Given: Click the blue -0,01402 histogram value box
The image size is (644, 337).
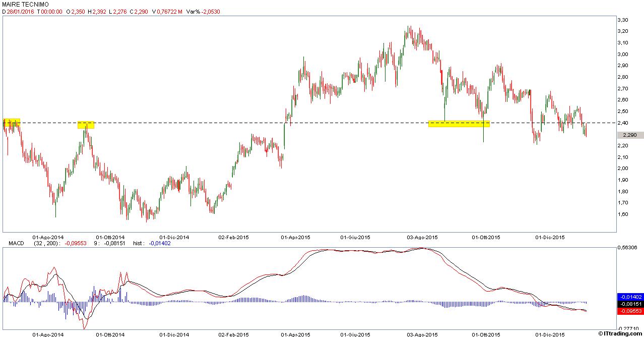Looking at the screenshot, I should click(630, 297).
